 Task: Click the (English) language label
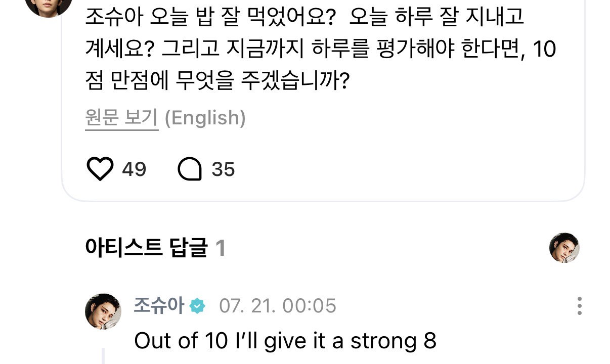(x=205, y=118)
